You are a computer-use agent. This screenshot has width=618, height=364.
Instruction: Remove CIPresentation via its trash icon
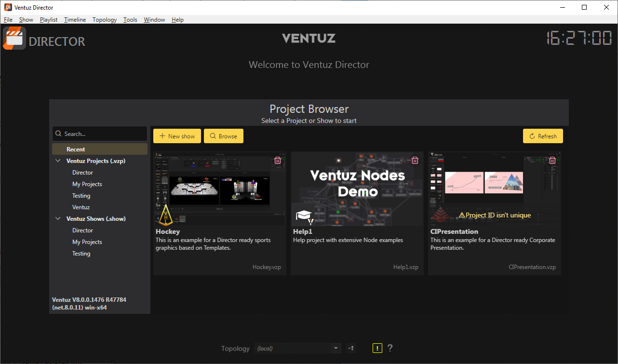(x=552, y=161)
